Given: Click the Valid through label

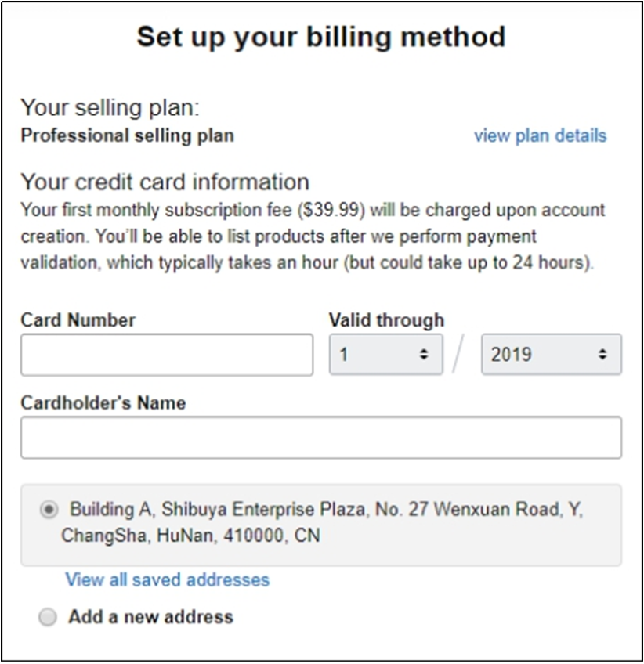Looking at the screenshot, I should click(x=386, y=319).
